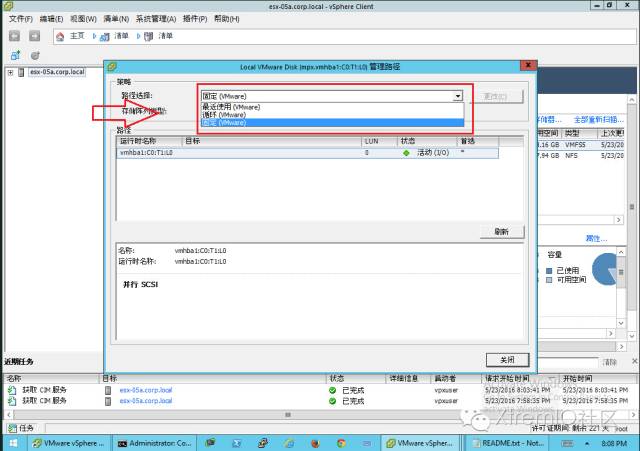Click 可用空间 legend swatch

549,280
